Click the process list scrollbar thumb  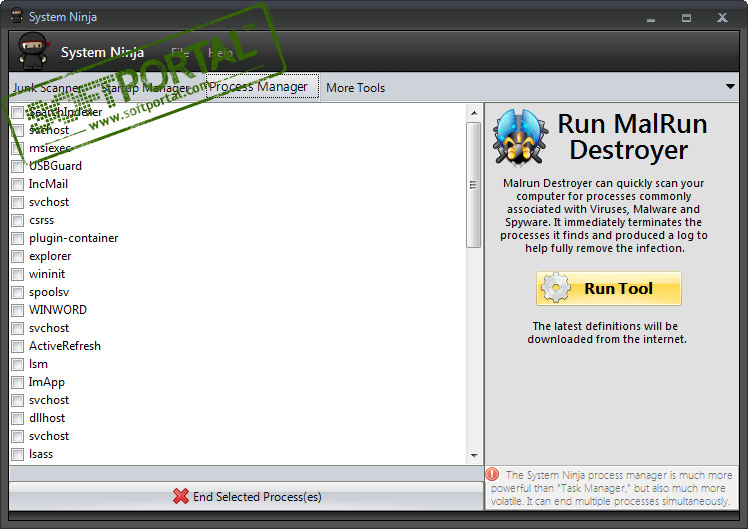[x=473, y=185]
